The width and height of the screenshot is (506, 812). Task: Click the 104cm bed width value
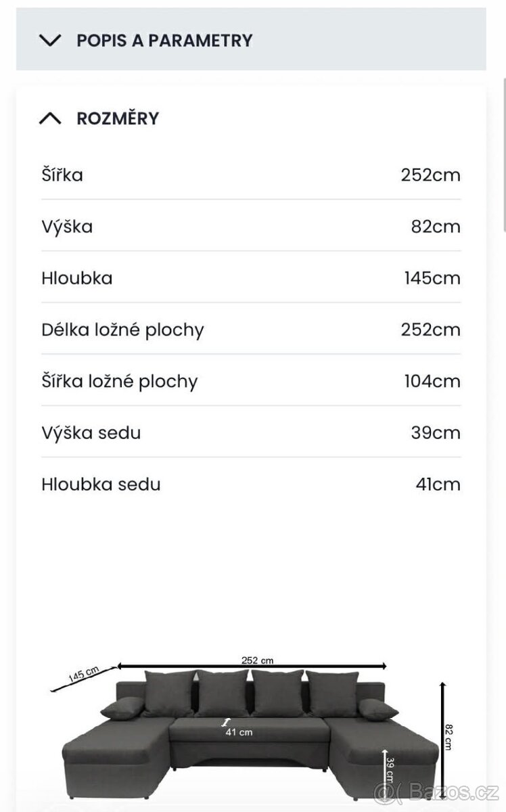pos(432,381)
